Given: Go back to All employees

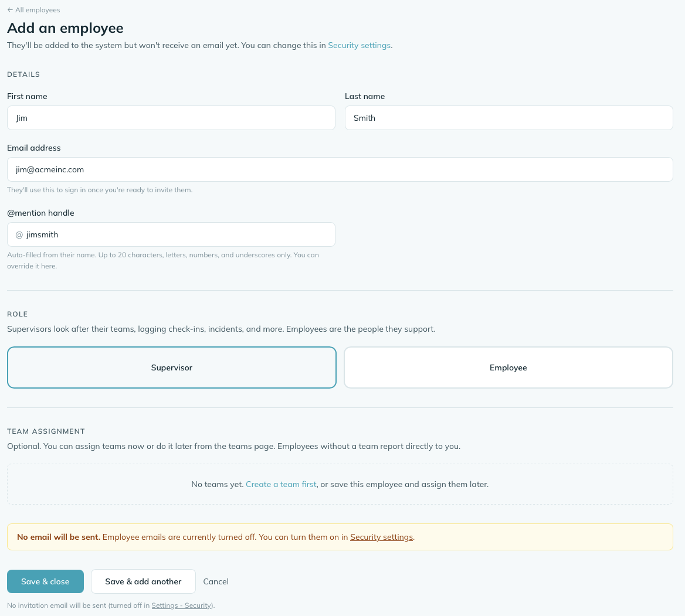Looking at the screenshot, I should point(33,9).
